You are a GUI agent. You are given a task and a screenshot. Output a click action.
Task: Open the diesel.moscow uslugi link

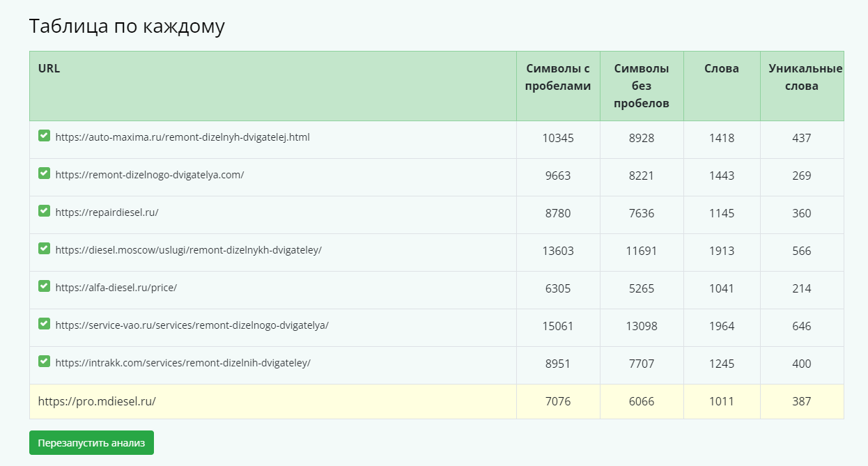[x=189, y=250]
